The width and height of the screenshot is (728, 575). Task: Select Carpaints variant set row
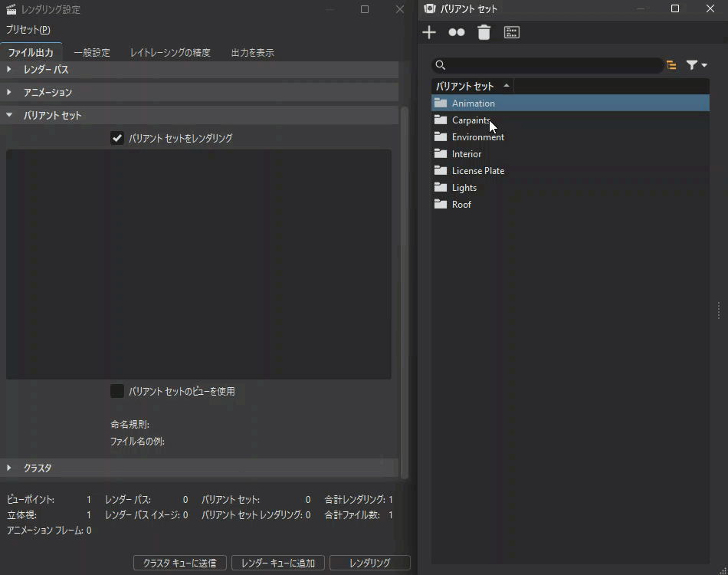point(570,120)
